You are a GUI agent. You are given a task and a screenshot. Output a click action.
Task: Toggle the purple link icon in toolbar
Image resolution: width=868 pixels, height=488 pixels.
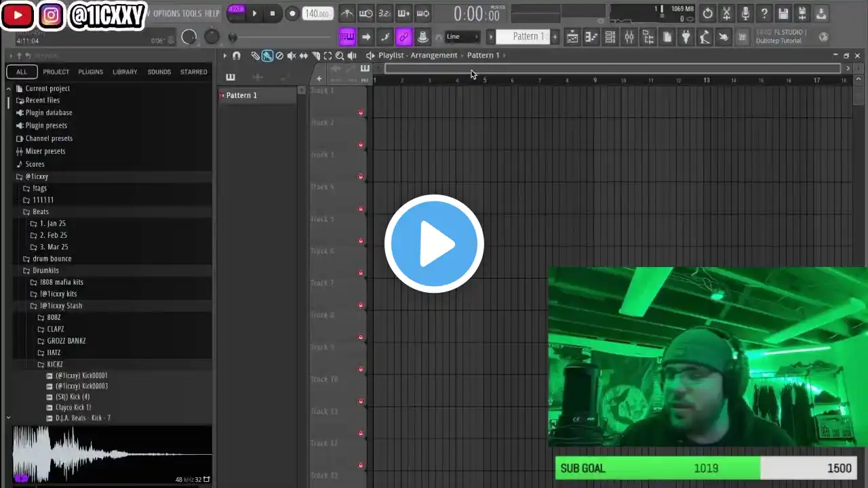click(403, 37)
